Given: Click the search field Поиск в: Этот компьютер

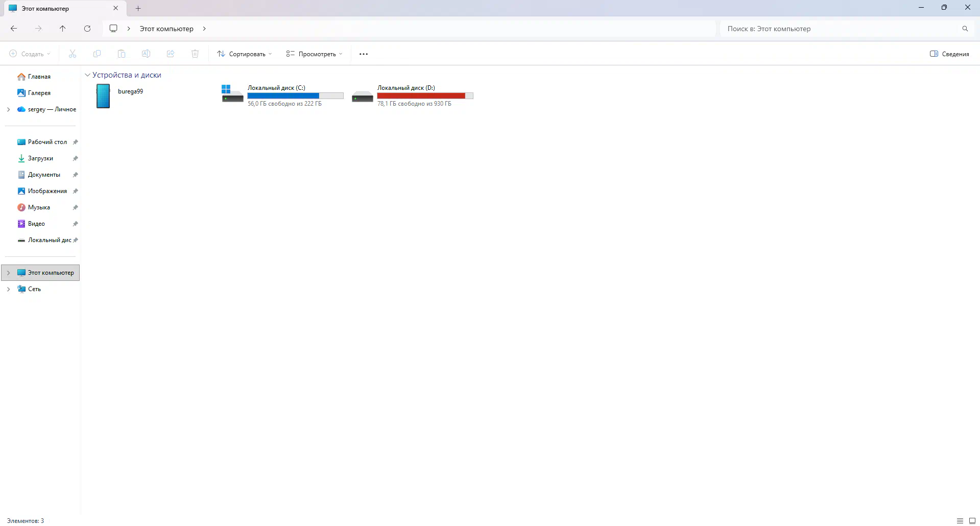Looking at the screenshot, I should click(838, 29).
